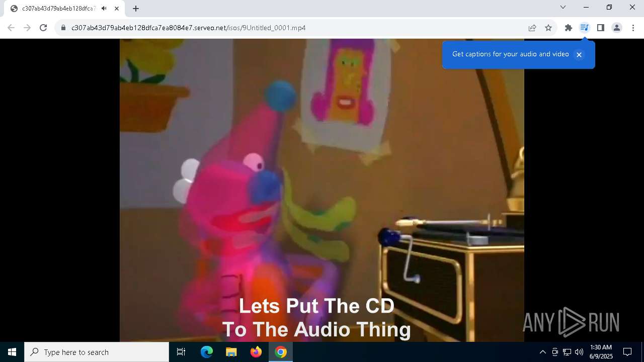Open the clock showing 1:30 AM
644x362 pixels.
pos(601,352)
